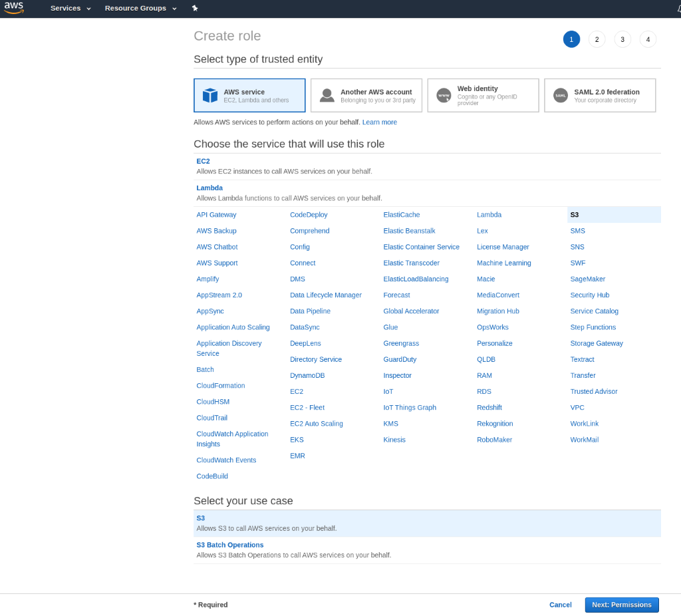Expand the Resource Groups dropdown
681x616 pixels.
point(140,8)
